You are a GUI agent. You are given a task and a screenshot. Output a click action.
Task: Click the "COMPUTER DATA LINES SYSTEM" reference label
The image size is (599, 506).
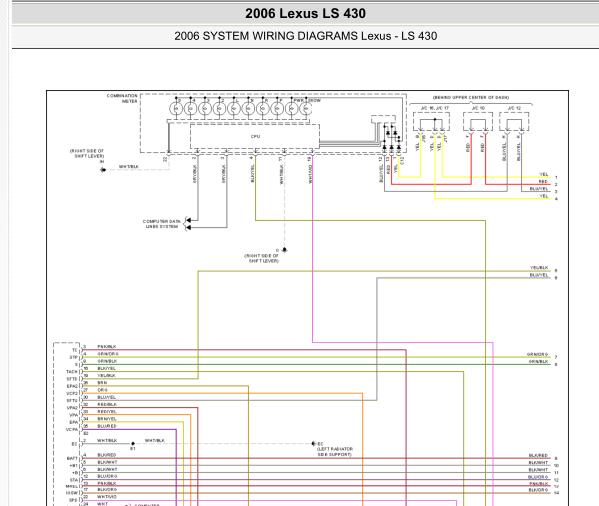click(x=162, y=224)
